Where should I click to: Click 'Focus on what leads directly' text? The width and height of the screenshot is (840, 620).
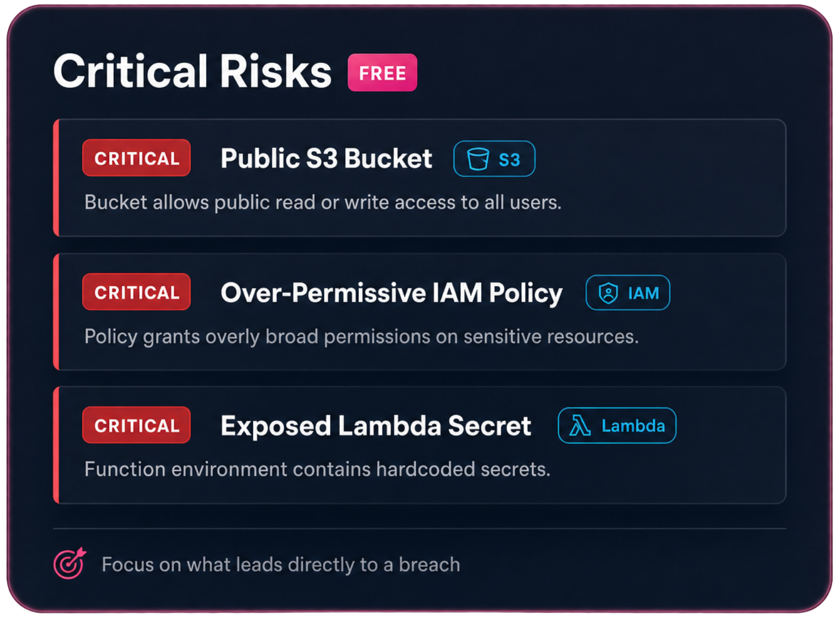[x=281, y=565]
